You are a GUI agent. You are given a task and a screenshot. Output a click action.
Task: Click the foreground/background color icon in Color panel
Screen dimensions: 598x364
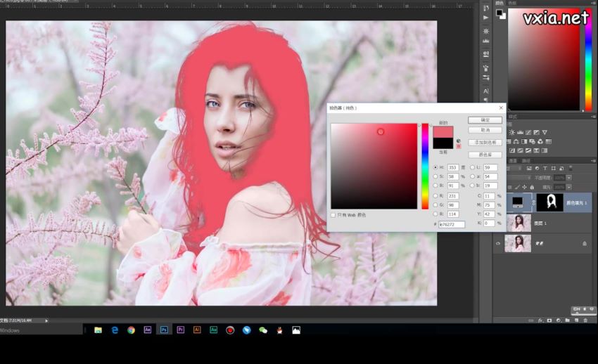click(x=500, y=13)
